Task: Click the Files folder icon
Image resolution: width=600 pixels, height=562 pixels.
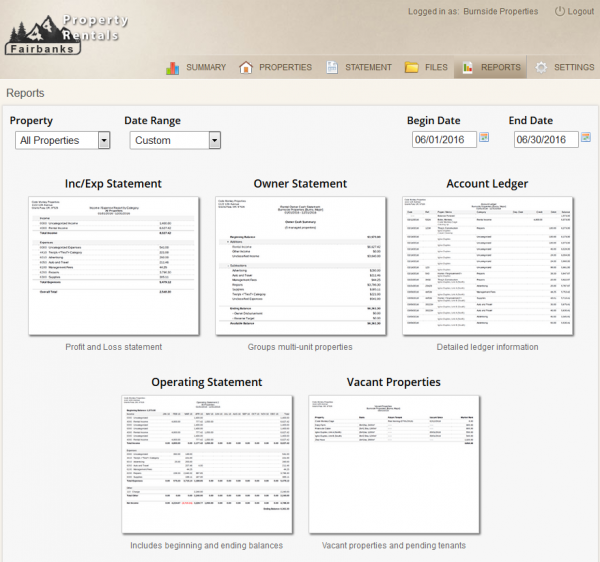Action: (411, 68)
